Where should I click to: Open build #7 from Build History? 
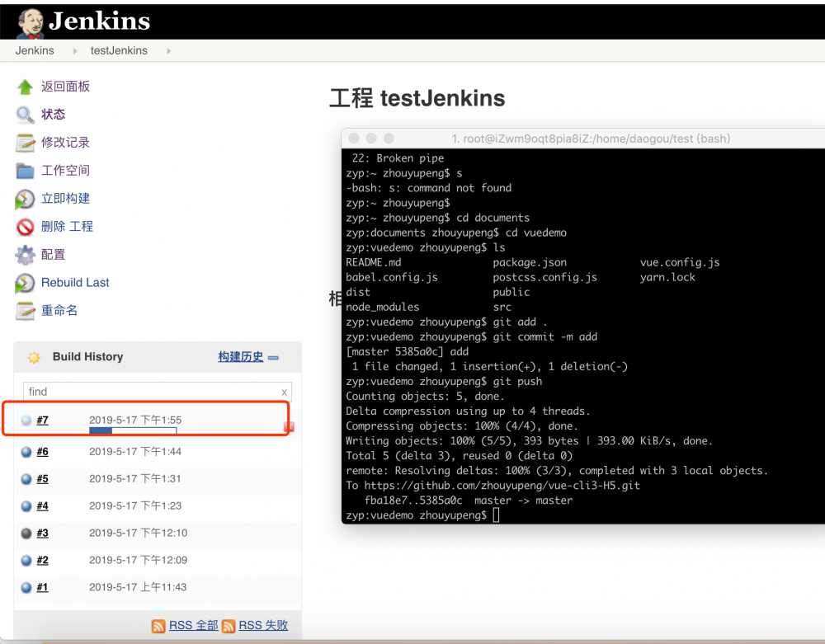tap(43, 420)
